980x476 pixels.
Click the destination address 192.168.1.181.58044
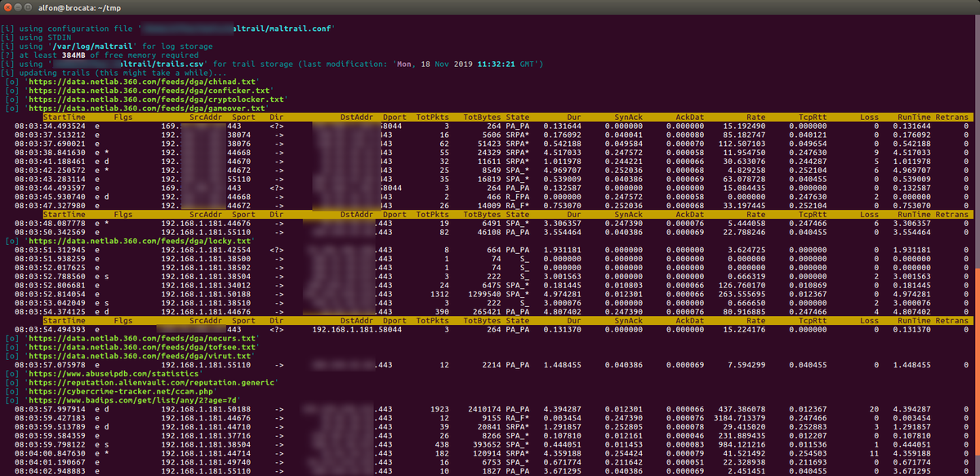(x=358, y=330)
